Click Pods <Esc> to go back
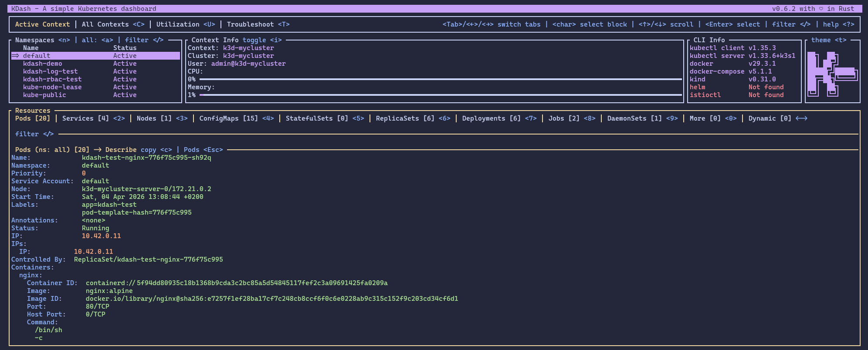Screen dimensions: 868x350 [x=203, y=150]
